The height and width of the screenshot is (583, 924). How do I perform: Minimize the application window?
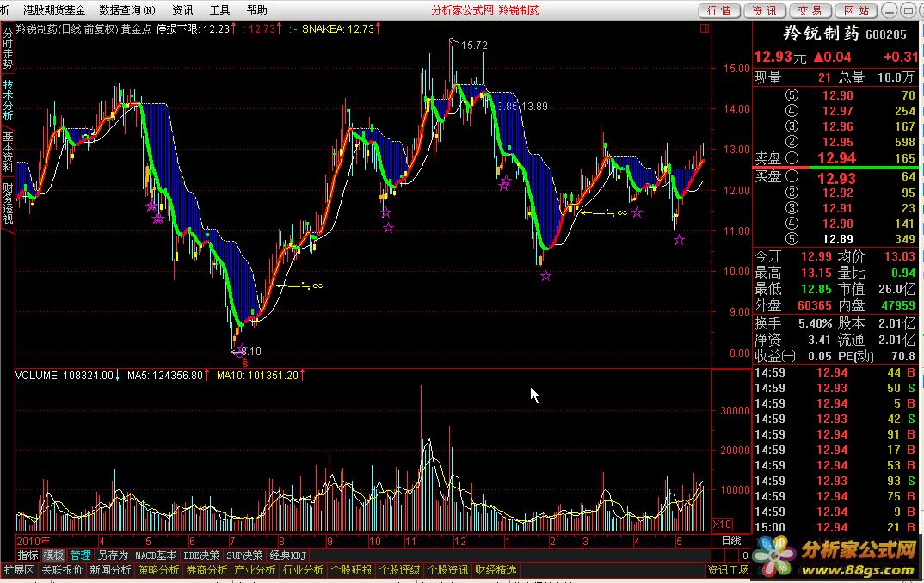point(890,10)
